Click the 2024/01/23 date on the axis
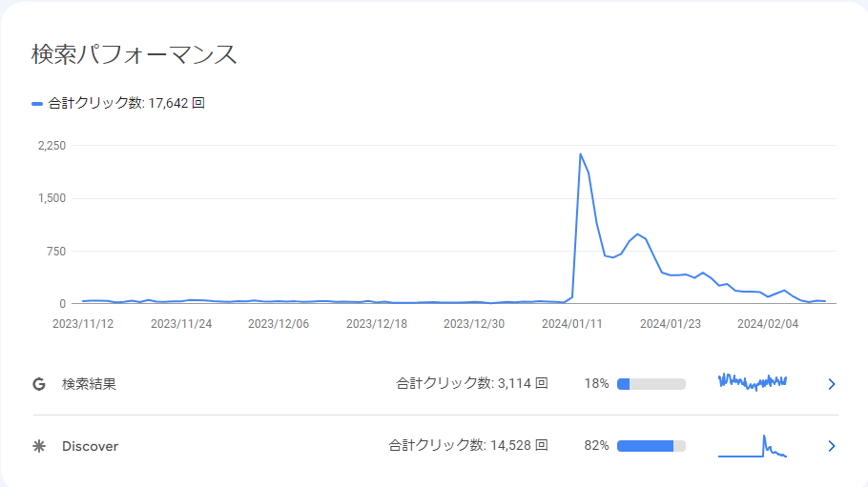 click(671, 324)
